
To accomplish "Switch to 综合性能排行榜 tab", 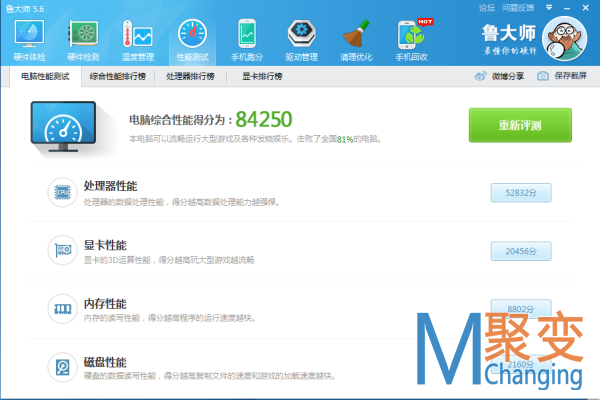I will 118,77.
